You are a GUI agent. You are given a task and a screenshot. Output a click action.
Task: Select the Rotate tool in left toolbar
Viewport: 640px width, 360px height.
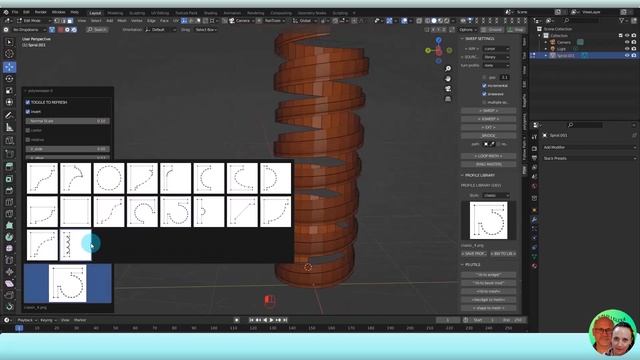[x=9, y=79]
